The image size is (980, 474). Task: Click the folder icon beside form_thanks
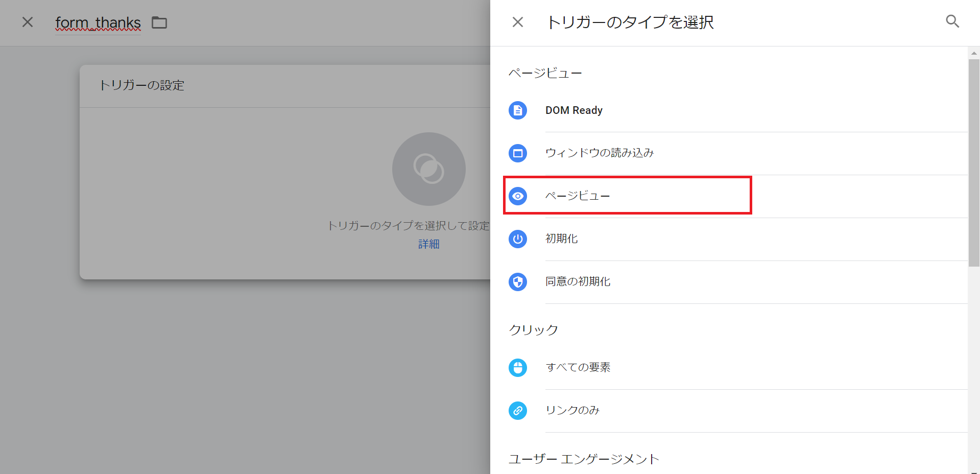[159, 22]
